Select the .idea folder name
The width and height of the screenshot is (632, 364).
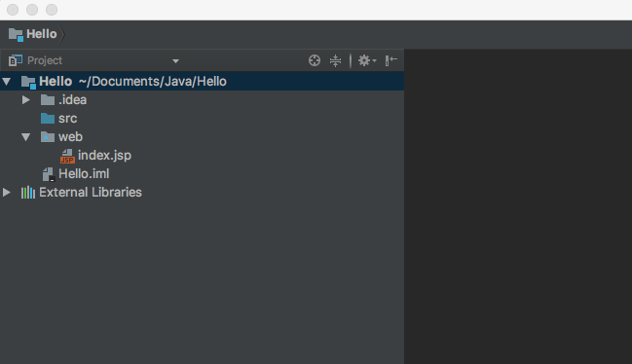[x=73, y=100]
